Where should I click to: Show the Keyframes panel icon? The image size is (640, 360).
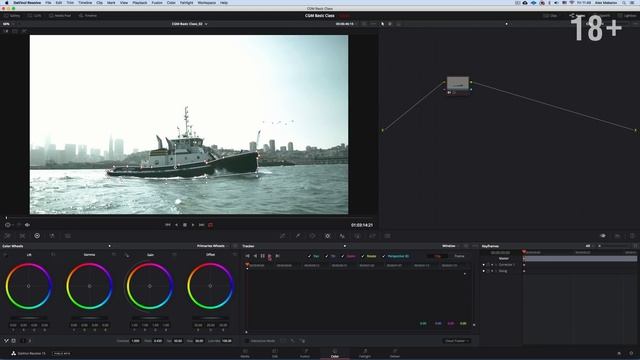coord(603,236)
